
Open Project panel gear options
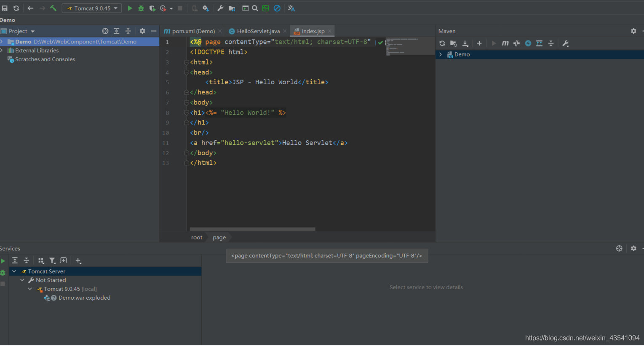coord(142,31)
